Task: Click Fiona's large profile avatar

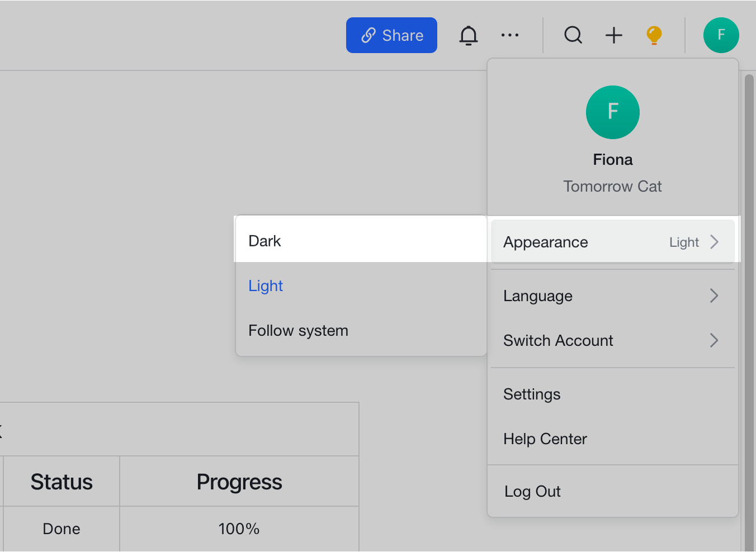Action: click(x=612, y=112)
